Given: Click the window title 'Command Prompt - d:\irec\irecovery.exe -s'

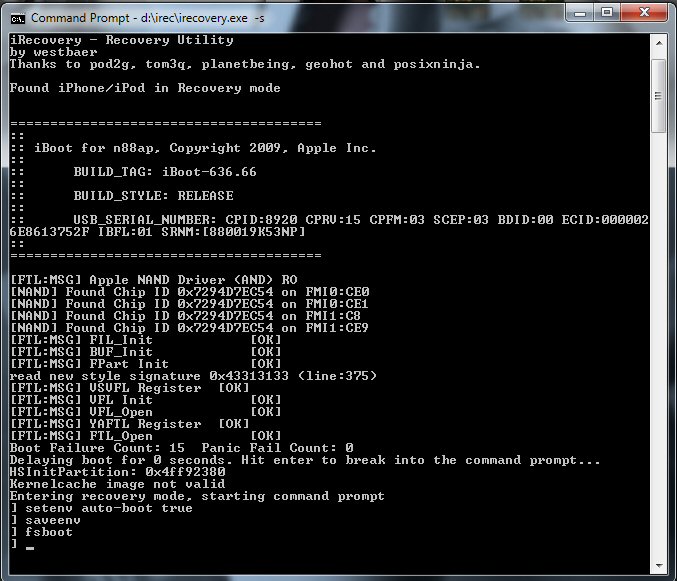Looking at the screenshot, I should coord(147,18).
